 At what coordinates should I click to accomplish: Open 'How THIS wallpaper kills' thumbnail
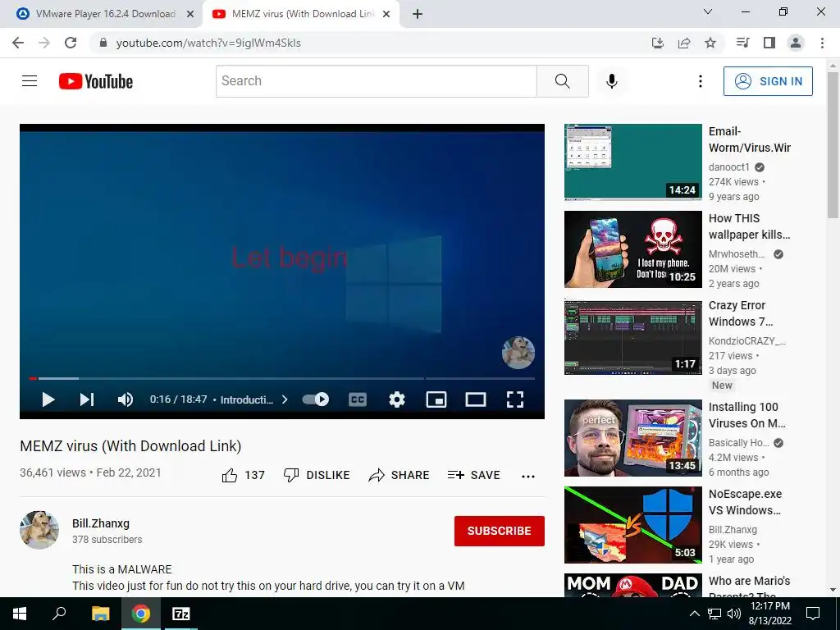(x=632, y=249)
